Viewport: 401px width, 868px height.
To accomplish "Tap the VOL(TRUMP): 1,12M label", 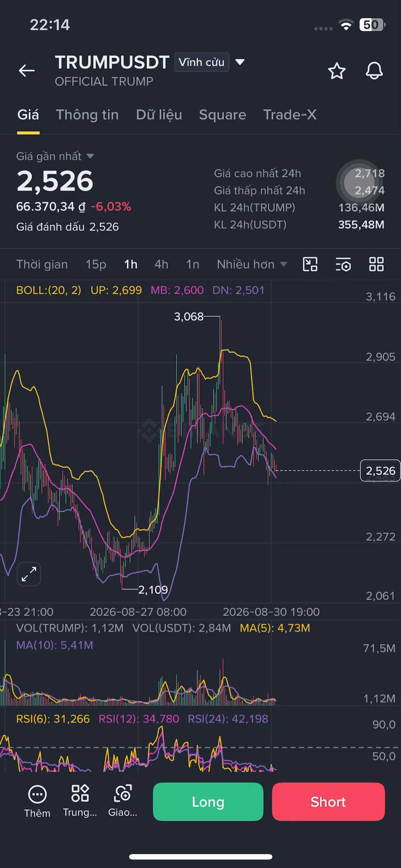I will click(x=70, y=628).
